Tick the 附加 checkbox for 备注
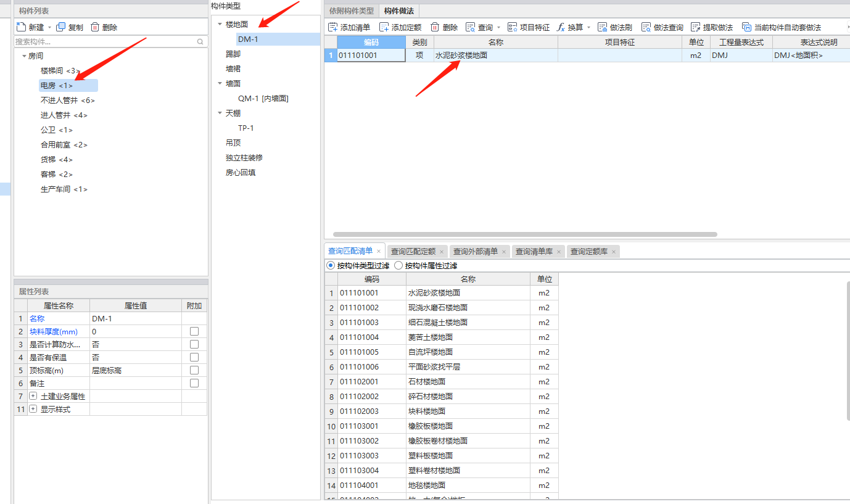This screenshot has height=504, width=850. pos(194,383)
